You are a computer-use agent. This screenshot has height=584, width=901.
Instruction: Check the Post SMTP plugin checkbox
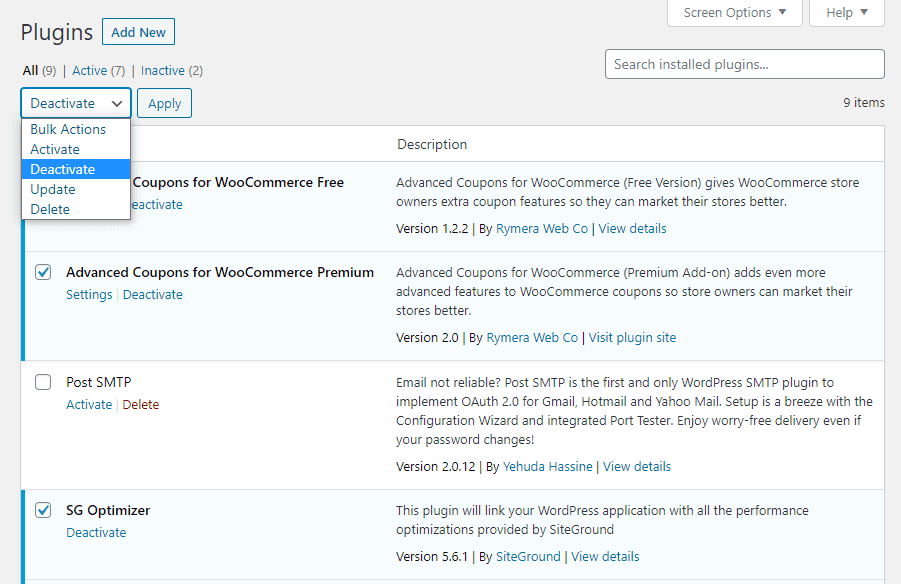[43, 382]
